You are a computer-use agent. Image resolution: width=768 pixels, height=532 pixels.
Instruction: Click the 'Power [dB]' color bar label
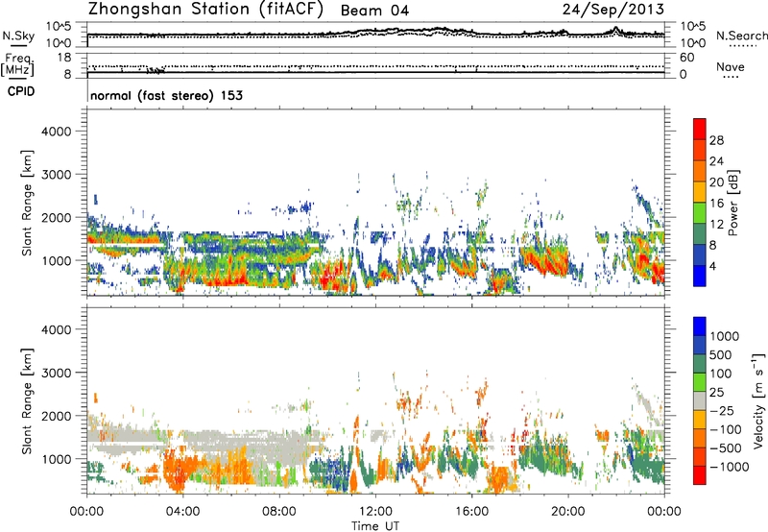[x=732, y=203]
